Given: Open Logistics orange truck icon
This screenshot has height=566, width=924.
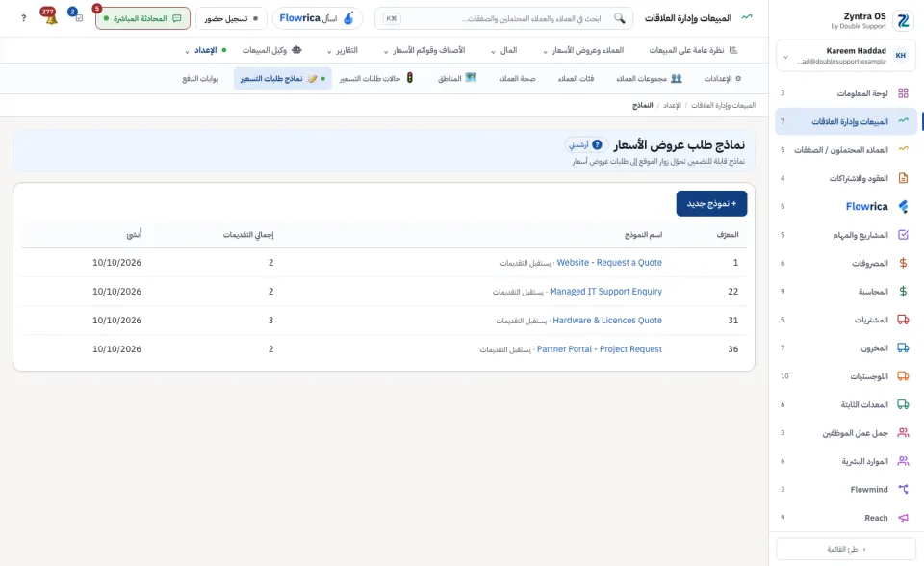Looking at the screenshot, I should pos(903,376).
